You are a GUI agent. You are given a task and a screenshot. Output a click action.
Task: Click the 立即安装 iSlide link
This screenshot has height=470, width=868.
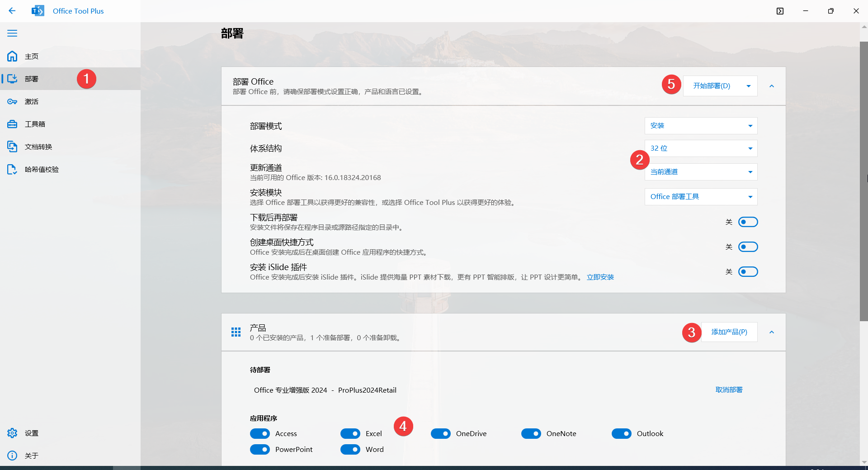pyautogui.click(x=600, y=277)
